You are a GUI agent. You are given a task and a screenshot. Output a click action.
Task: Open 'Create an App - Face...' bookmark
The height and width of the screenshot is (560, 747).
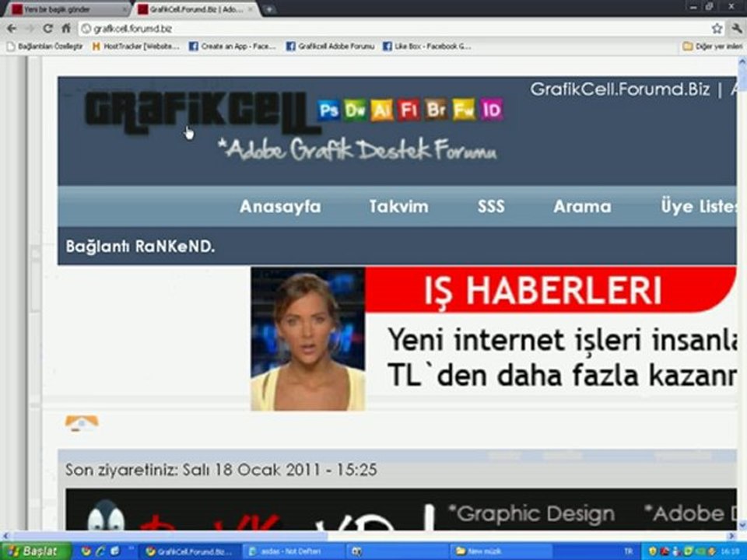[x=233, y=46]
